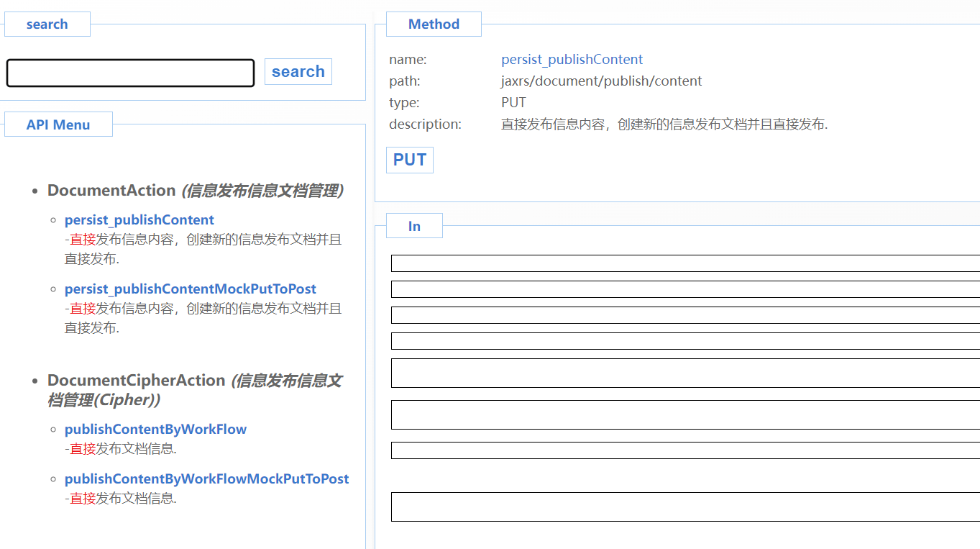This screenshot has width=980, height=549.
Task: Select the path value jaxrs/document/publish/content
Action: point(602,81)
